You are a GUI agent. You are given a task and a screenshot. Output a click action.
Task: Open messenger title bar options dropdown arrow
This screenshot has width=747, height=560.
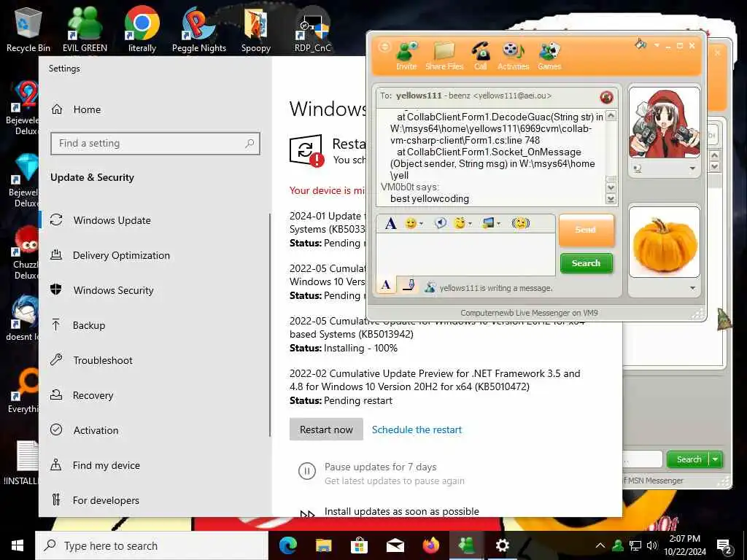tap(657, 45)
